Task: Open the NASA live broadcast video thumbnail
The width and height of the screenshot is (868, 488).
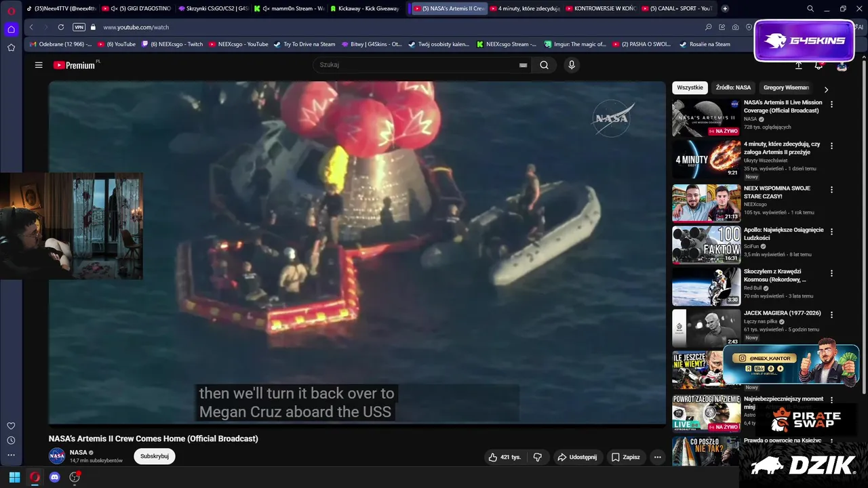Action: coord(706,118)
